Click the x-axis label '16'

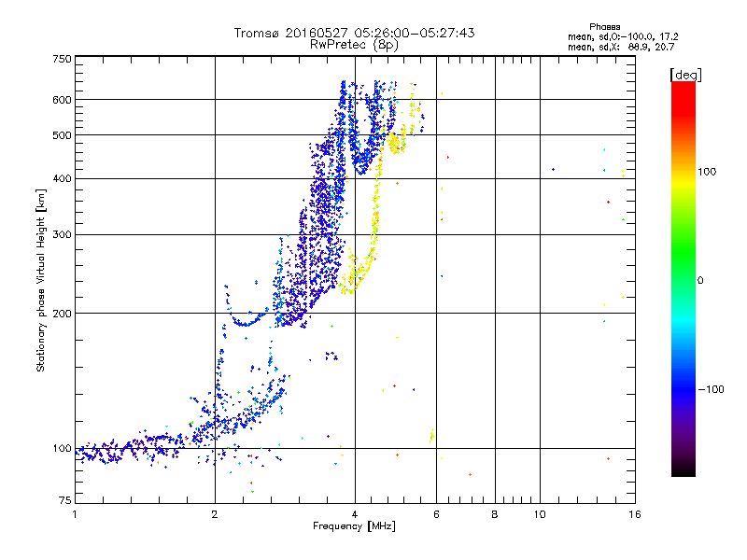coord(635,514)
